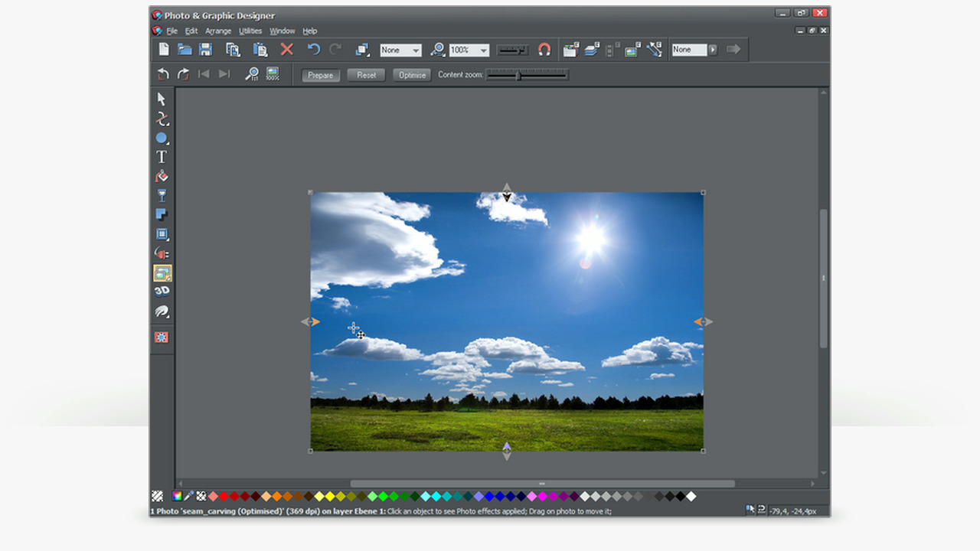Click the horizontal scrollbar thumb

tap(542, 484)
